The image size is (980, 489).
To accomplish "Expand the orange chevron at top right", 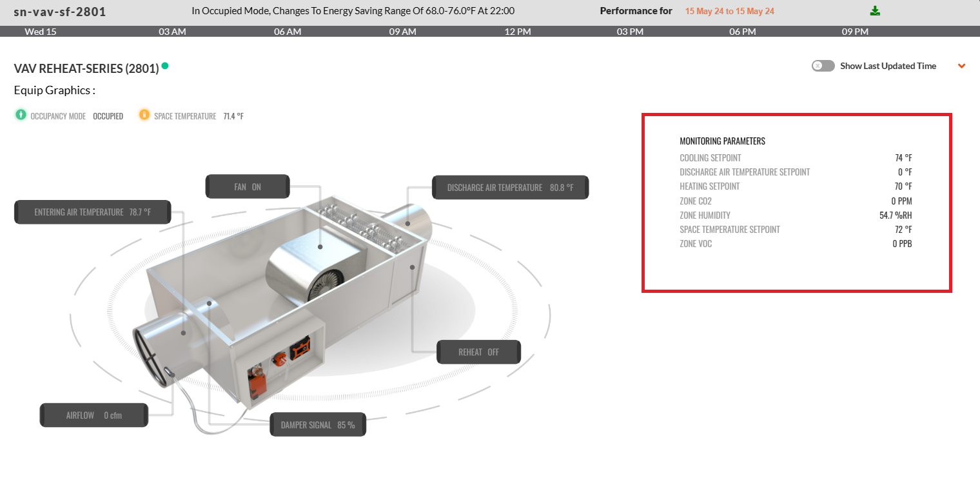I will [961, 66].
